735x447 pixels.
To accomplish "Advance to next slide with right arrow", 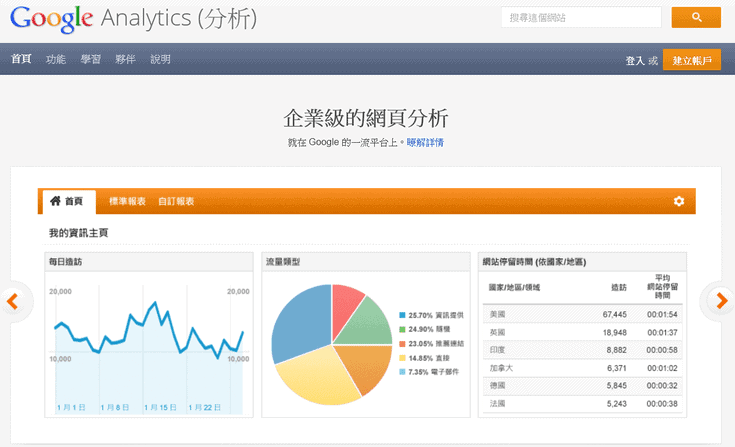I will (722, 300).
